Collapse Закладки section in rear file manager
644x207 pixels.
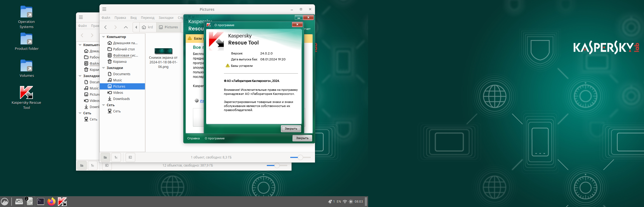click(80, 76)
